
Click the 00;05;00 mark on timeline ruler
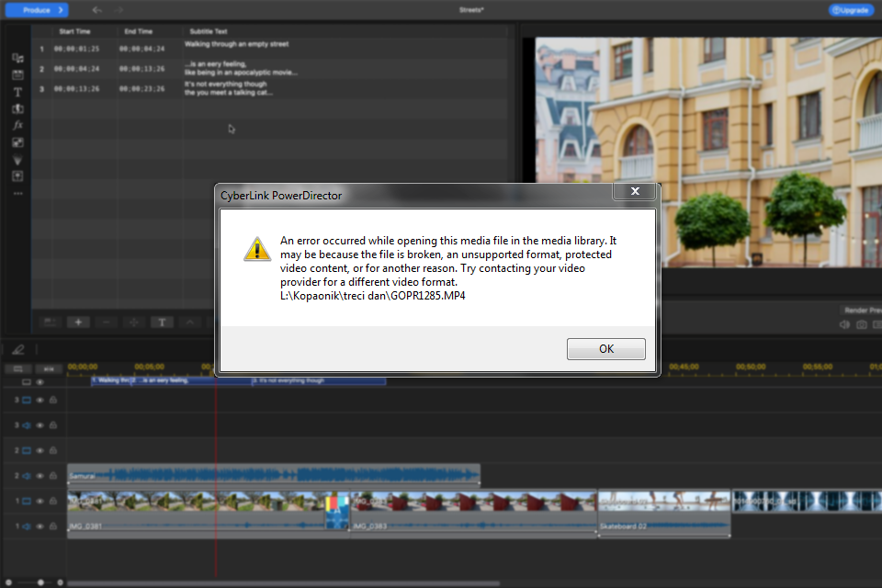click(149, 367)
